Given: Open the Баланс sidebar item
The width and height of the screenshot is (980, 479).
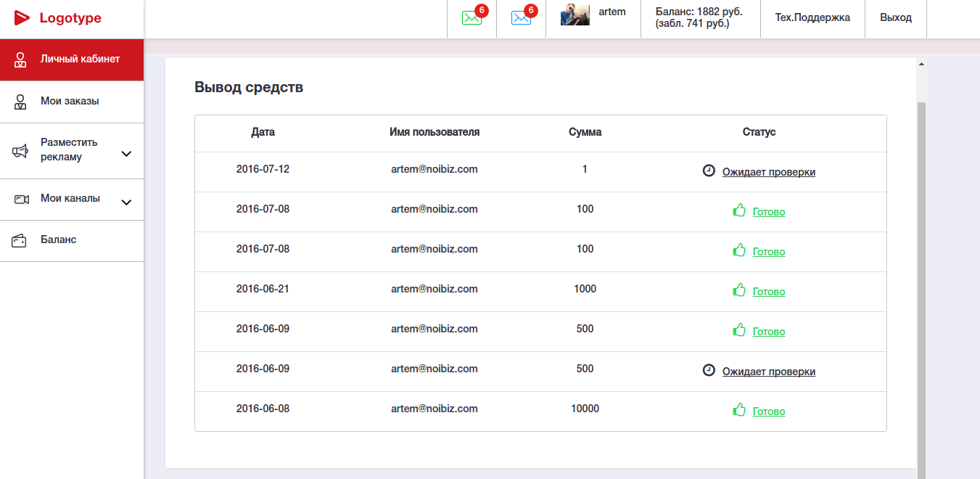Looking at the screenshot, I should coord(72,240).
